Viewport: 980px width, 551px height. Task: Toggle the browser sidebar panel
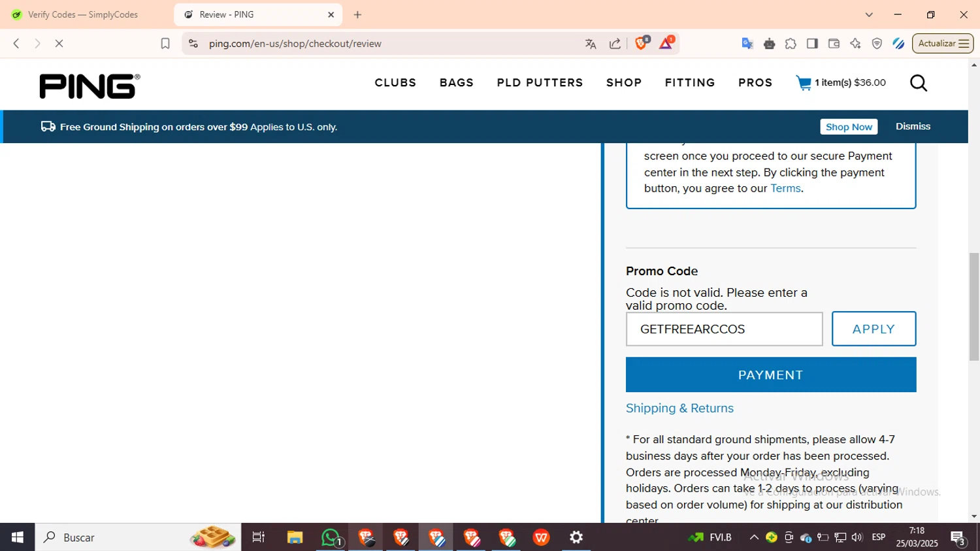tap(812, 44)
